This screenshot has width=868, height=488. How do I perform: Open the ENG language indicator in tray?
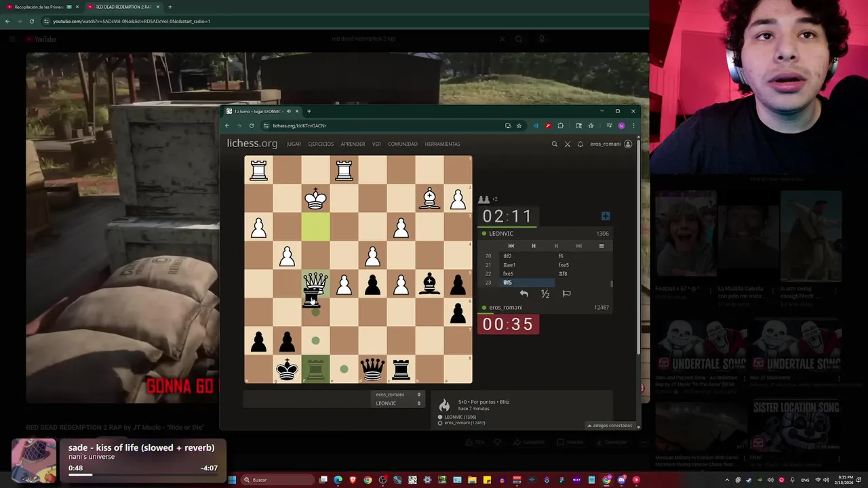coord(805,480)
